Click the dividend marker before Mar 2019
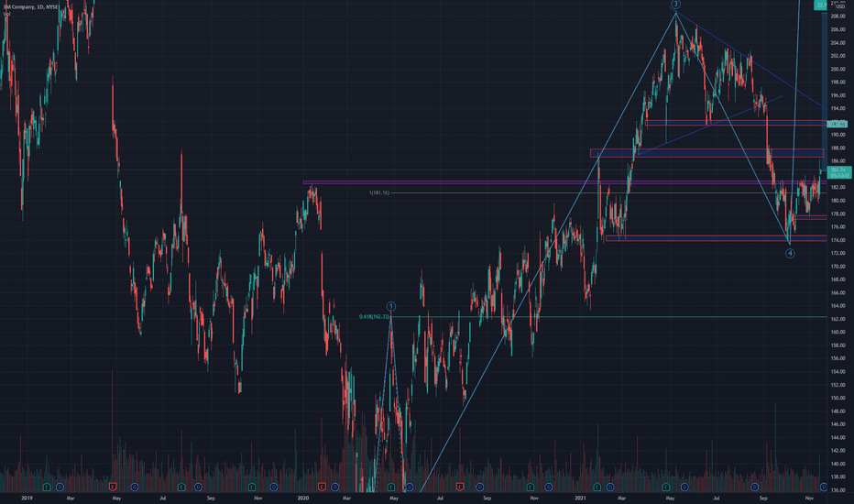This screenshot has height=504, width=854. [x=60, y=487]
